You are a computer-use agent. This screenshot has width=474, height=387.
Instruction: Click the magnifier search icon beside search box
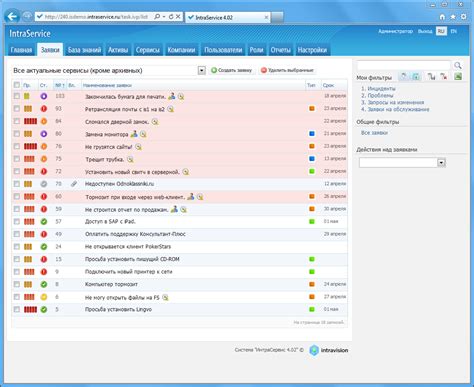click(x=458, y=65)
